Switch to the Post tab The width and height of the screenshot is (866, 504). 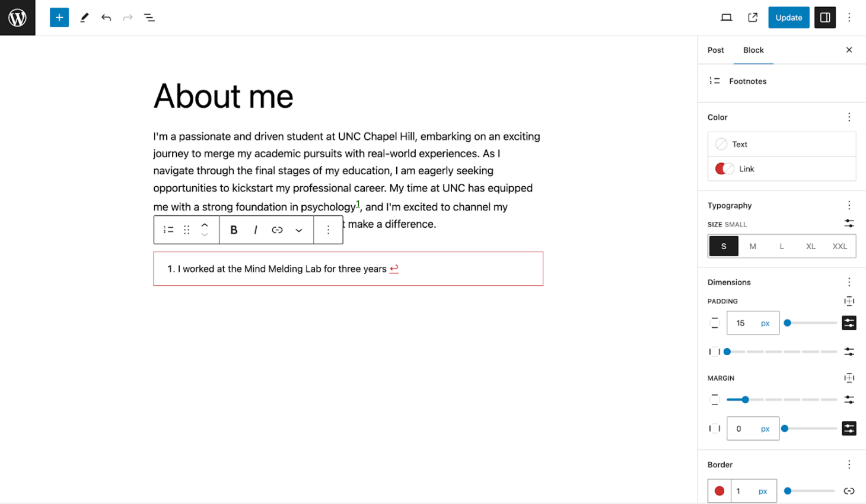(715, 50)
